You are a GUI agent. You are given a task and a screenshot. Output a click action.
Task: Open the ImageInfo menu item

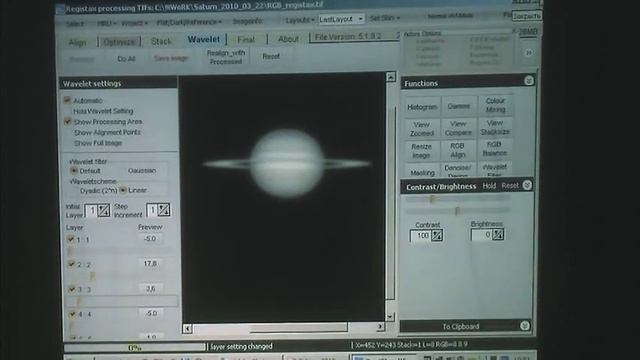click(x=247, y=21)
